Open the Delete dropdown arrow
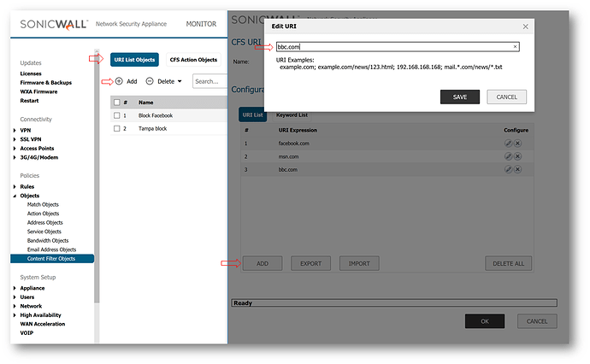Viewport: 590px width, 364px height. click(x=180, y=81)
